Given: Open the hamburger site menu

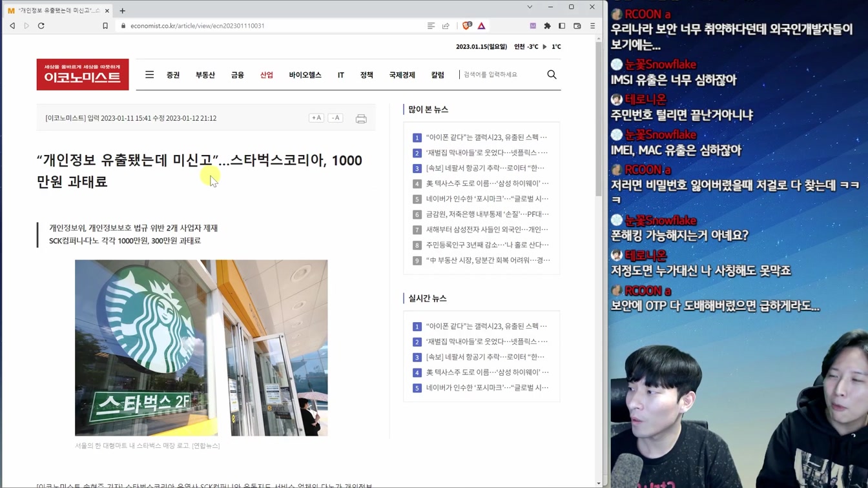Looking at the screenshot, I should coord(149,74).
